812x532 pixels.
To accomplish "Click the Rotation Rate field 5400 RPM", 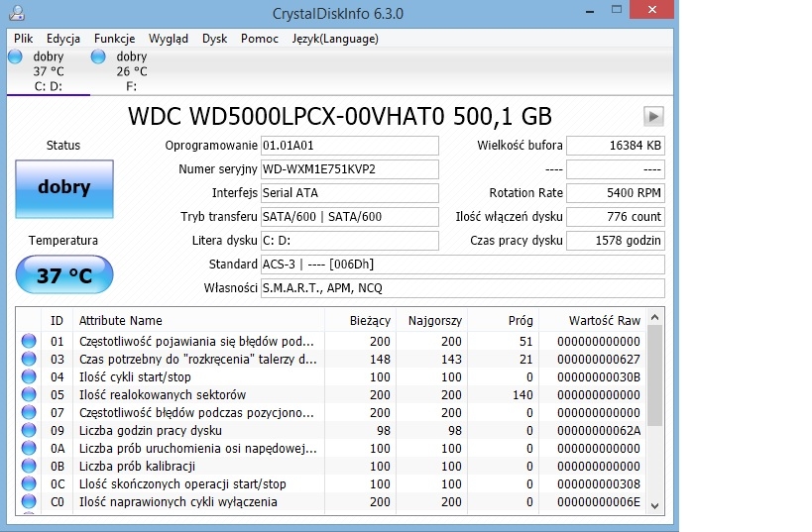I will pyautogui.click(x=616, y=193).
